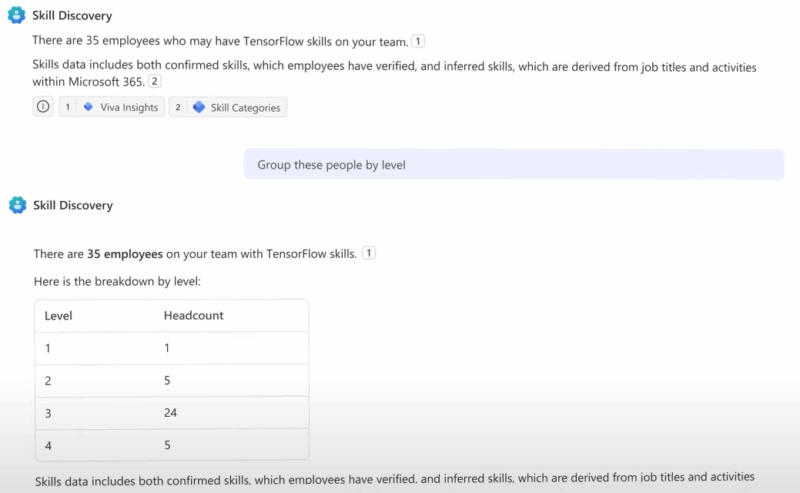Viewport: 800px width, 493px height.
Task: Open the Viva Insights source reference
Action: coord(112,107)
